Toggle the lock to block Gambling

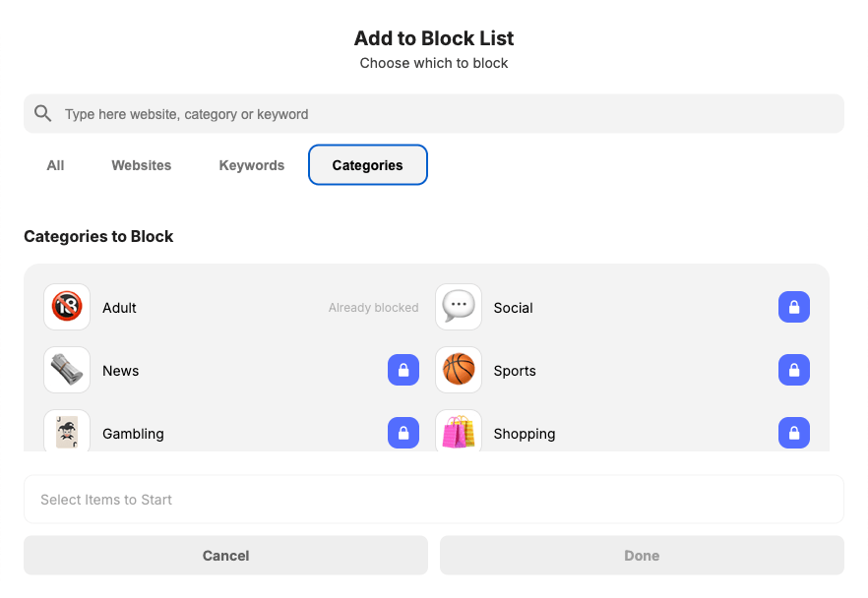403,433
